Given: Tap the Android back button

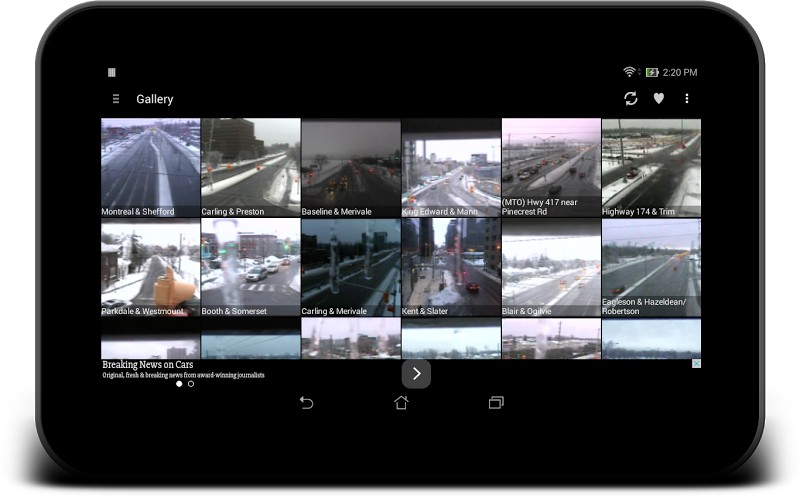Looking at the screenshot, I should coord(306,403).
